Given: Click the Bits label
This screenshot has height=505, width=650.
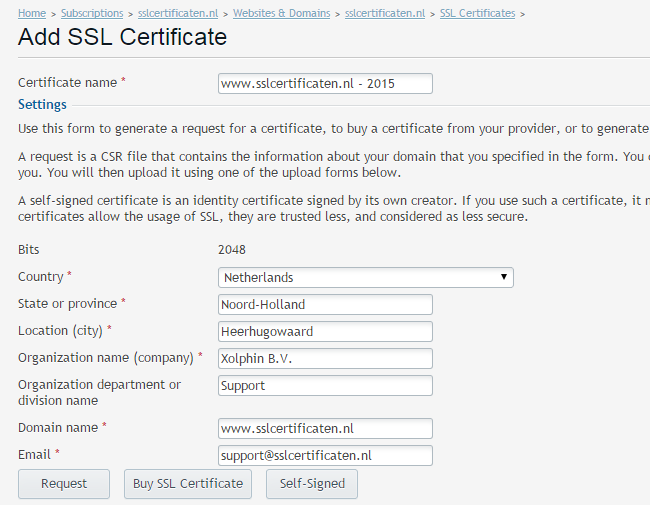Looking at the screenshot, I should pos(29,250).
